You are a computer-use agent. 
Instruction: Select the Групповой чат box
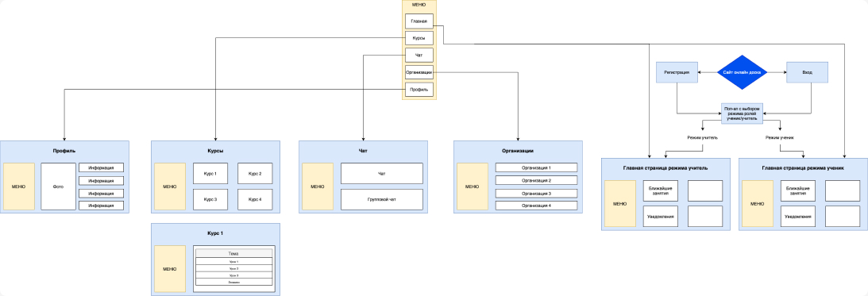coord(381,200)
